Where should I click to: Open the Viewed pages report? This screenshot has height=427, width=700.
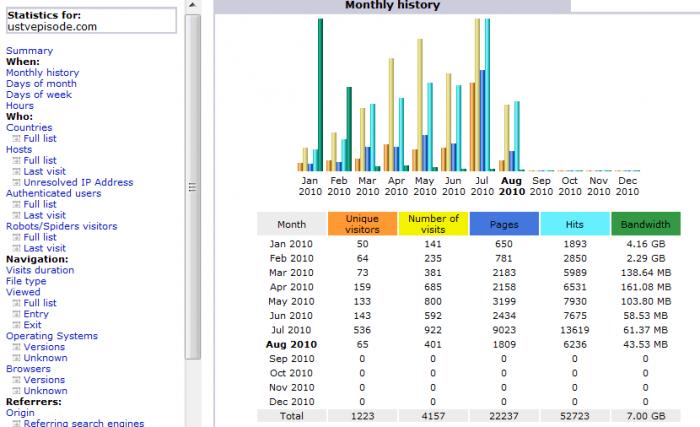pos(23,292)
